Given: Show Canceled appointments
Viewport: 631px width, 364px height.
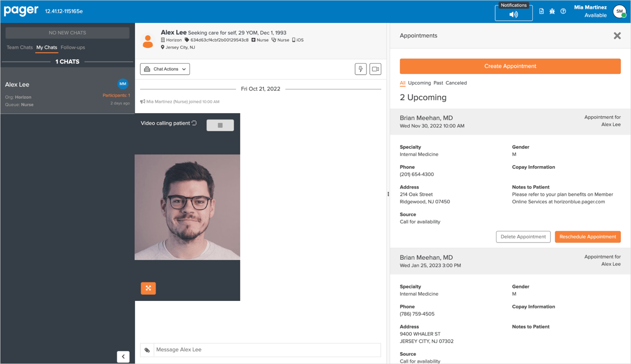Looking at the screenshot, I should [x=456, y=83].
